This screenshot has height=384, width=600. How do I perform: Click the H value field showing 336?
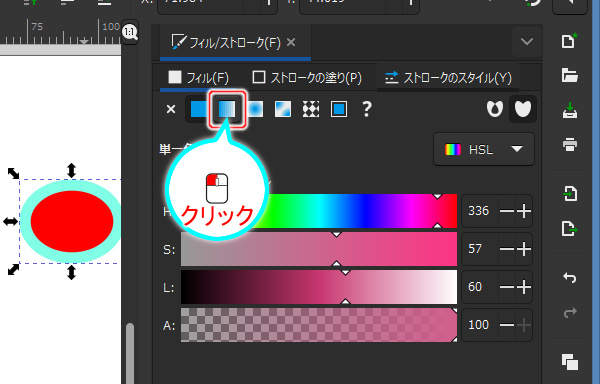479,211
